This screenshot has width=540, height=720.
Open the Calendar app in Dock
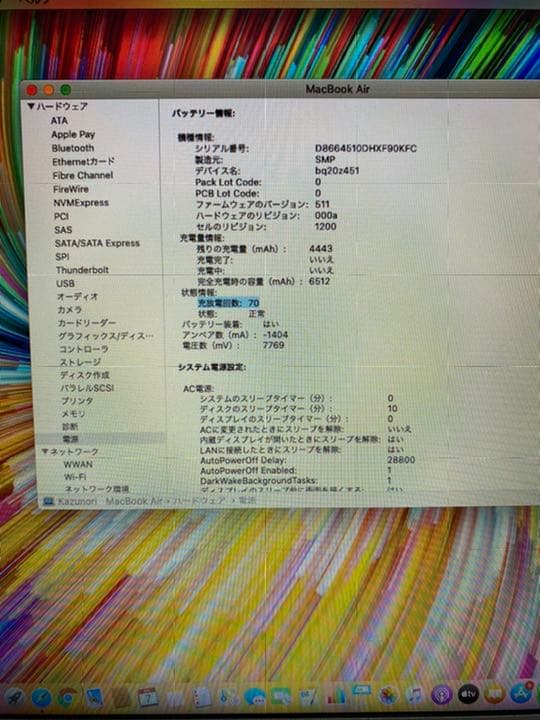tap(148, 697)
